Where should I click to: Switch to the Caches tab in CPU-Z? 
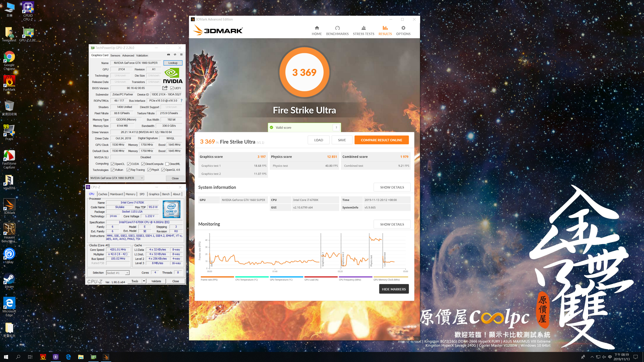click(x=102, y=194)
